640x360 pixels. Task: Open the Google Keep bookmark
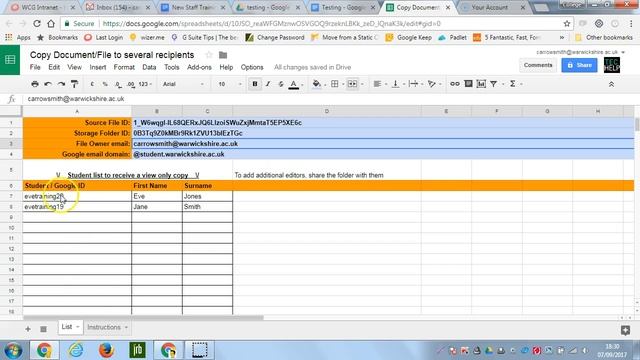409,38
